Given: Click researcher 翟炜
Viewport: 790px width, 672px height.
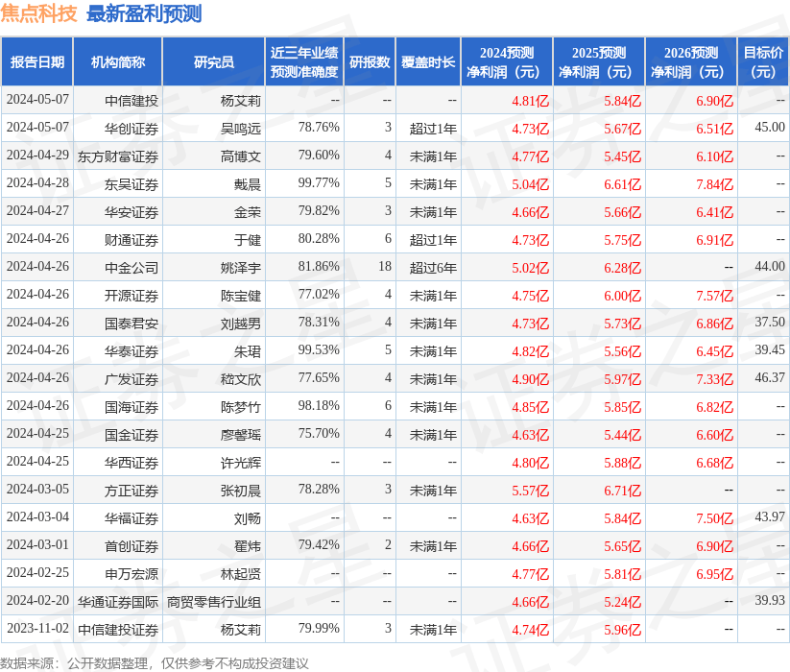Looking at the screenshot, I should coord(248,546).
